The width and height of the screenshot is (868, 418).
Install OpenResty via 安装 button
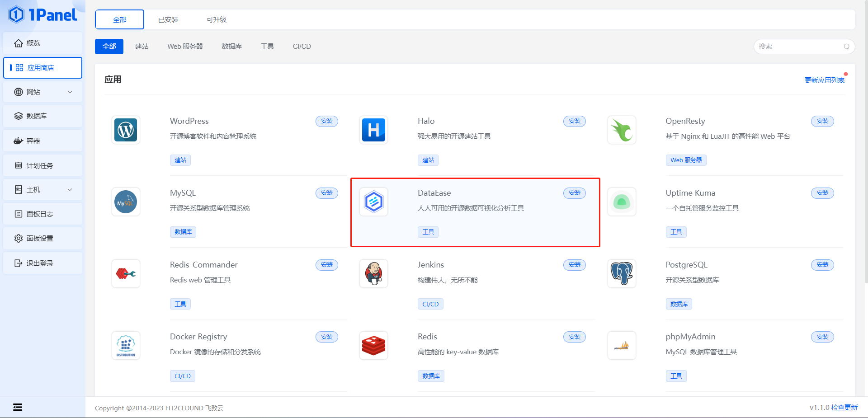click(822, 121)
